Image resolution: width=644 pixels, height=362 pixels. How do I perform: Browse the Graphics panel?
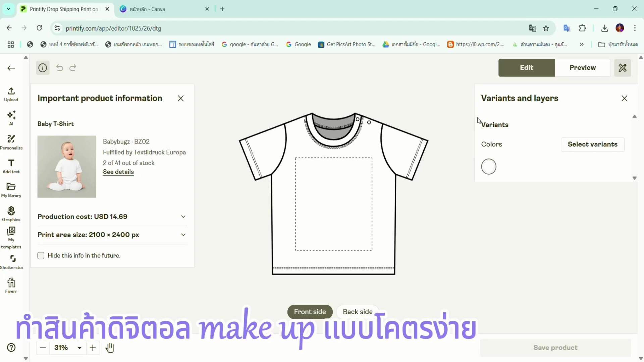[x=11, y=214]
